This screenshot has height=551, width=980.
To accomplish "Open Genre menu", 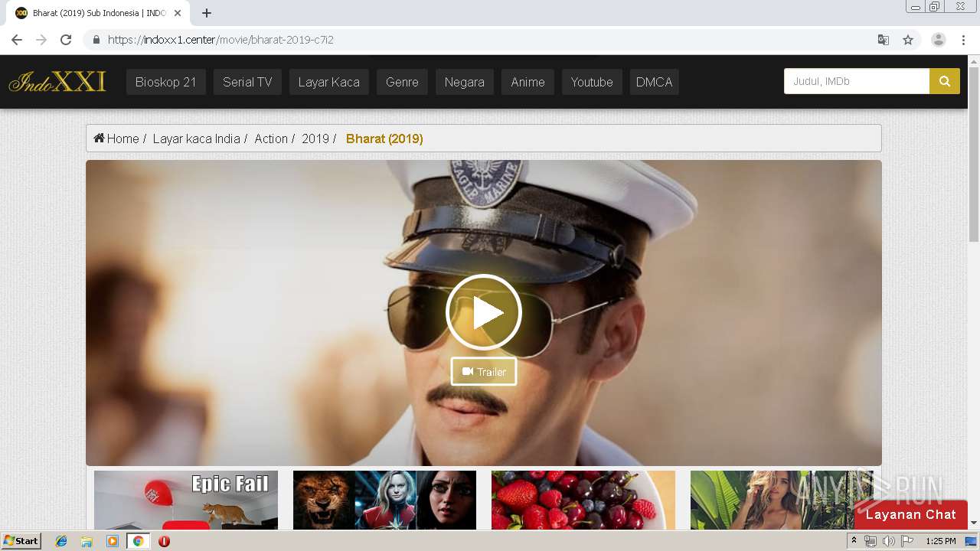I will point(402,82).
